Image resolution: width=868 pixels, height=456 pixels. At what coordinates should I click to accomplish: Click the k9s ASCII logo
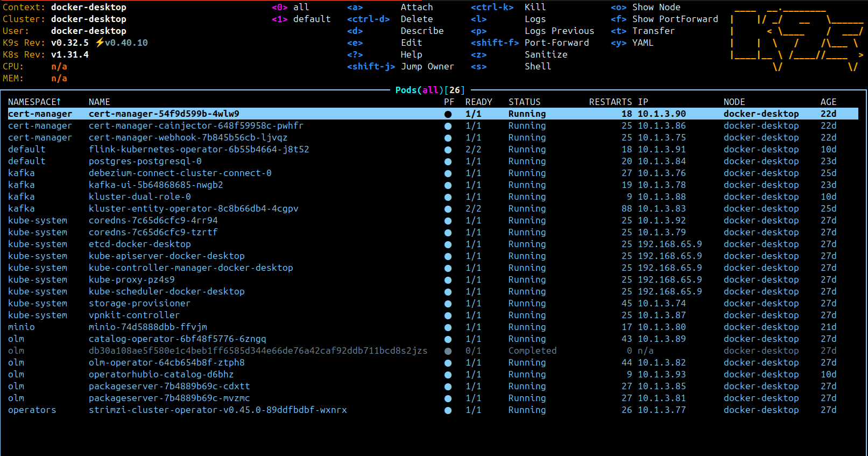point(796,39)
